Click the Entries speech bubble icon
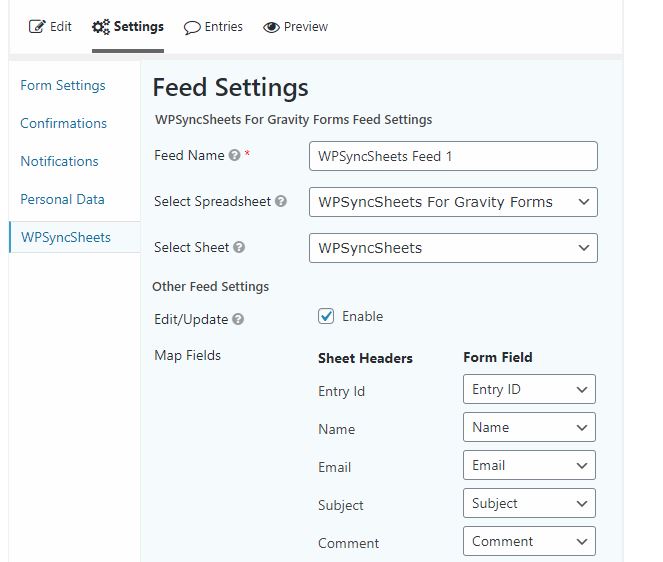The width and height of the screenshot is (663, 562). pos(192,27)
